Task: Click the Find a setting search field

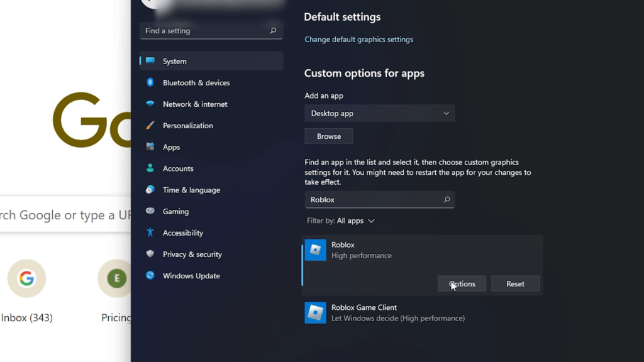Action: click(x=211, y=31)
